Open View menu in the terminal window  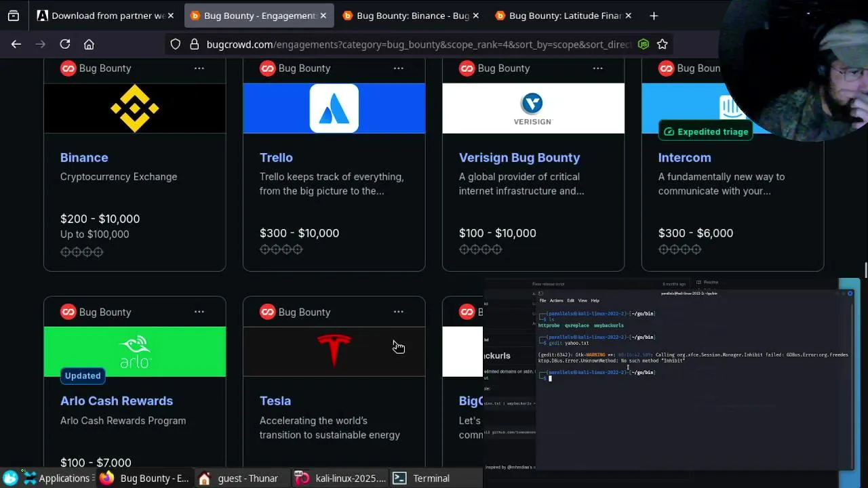583,300
